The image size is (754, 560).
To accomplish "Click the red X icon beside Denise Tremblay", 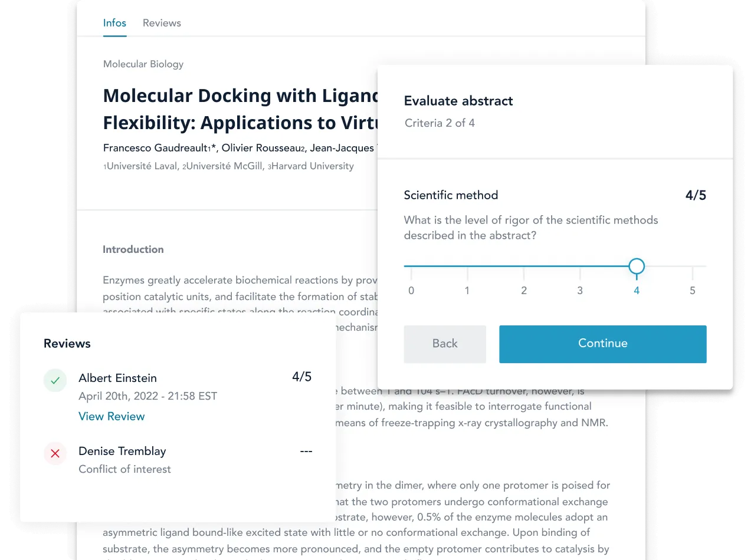I will pos(55,453).
